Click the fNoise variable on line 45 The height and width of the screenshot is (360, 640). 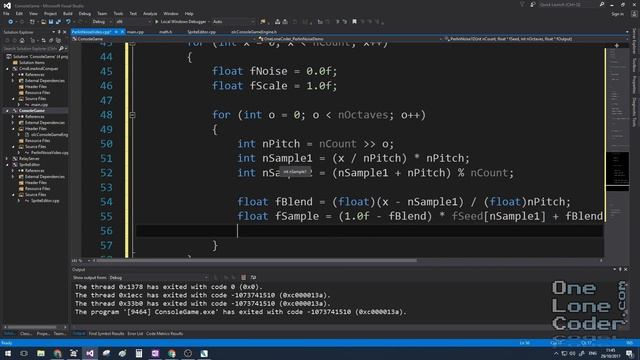pyautogui.click(x=269, y=71)
